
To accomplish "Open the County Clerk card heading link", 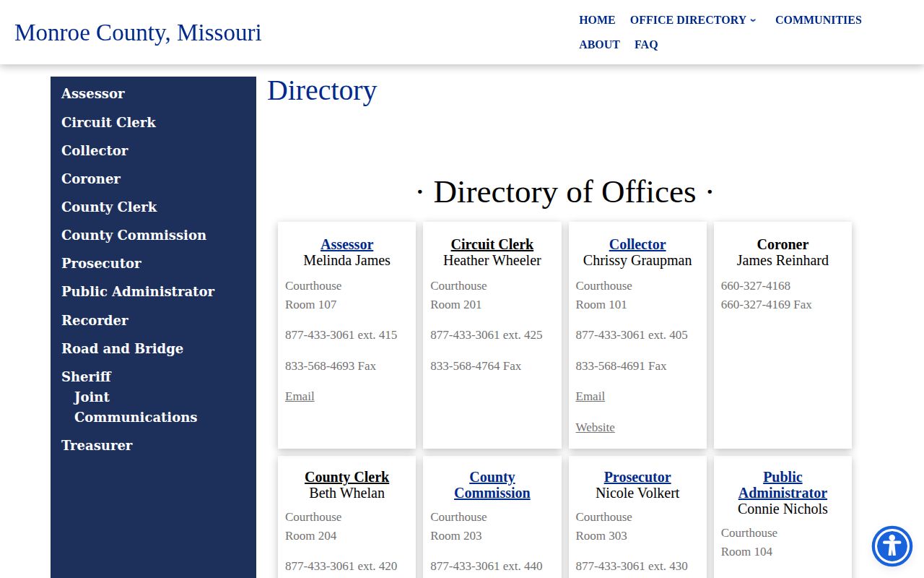I will (x=346, y=477).
